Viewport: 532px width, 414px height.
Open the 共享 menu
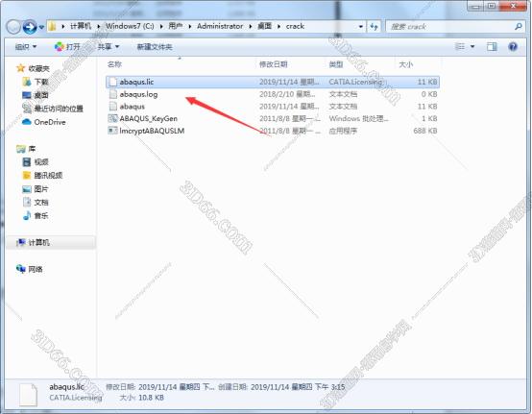pyautogui.click(x=109, y=46)
